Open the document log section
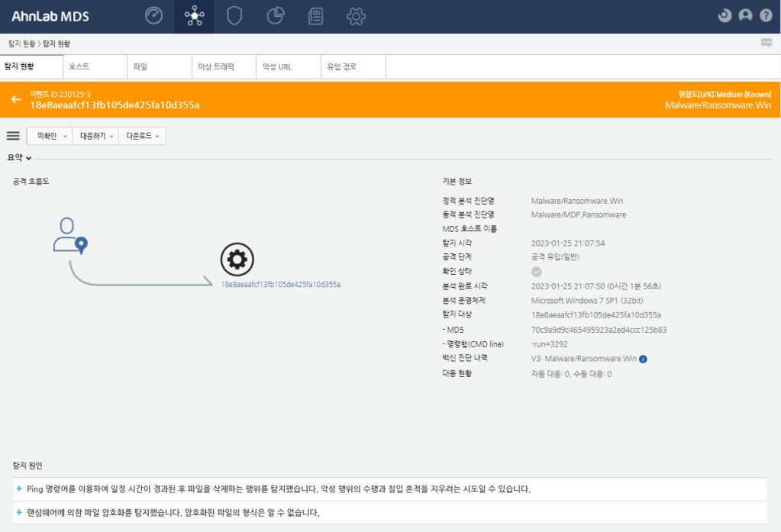The image size is (781, 532). [315, 15]
